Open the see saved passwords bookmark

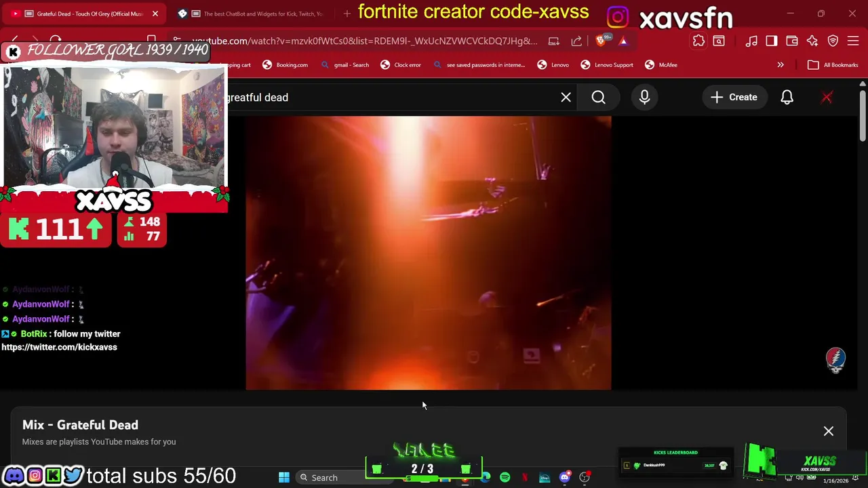coord(479,65)
